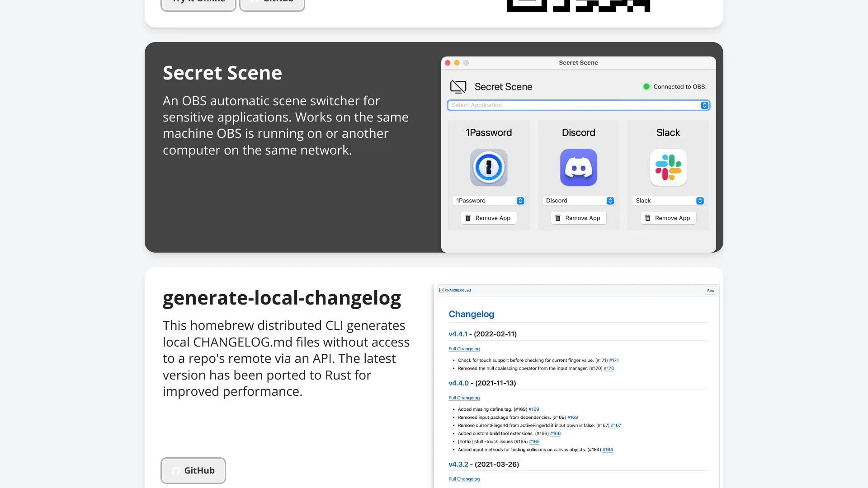
Task: Open pull request link #166
Action: (x=555, y=434)
